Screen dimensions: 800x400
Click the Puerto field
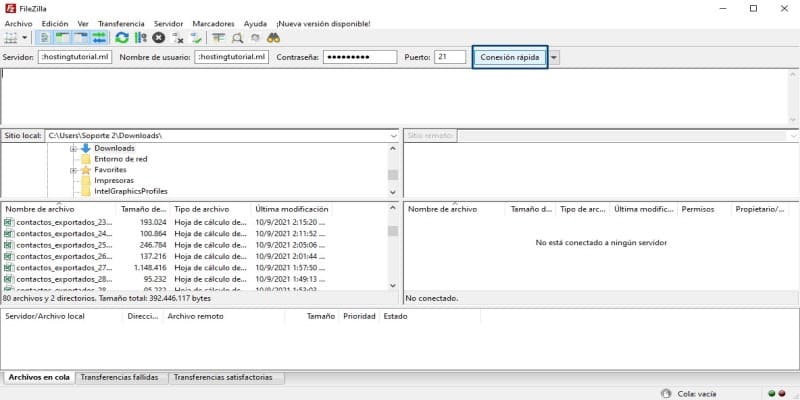(x=450, y=57)
